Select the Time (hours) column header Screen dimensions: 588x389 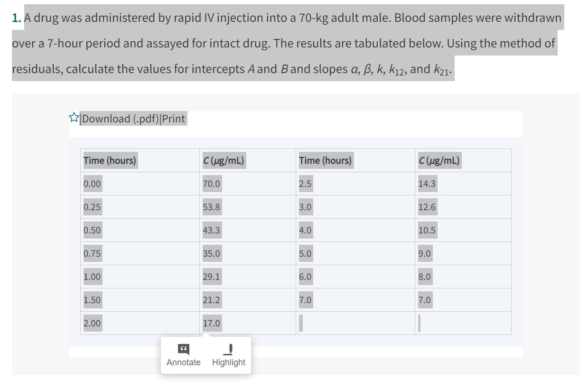click(x=109, y=160)
